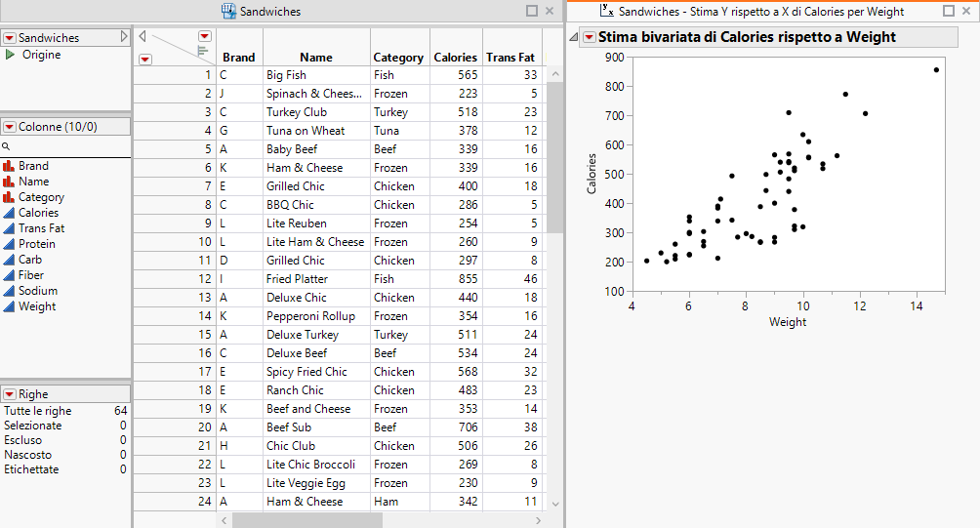Click the horizontal scrollbar left arrow

(x=225, y=520)
